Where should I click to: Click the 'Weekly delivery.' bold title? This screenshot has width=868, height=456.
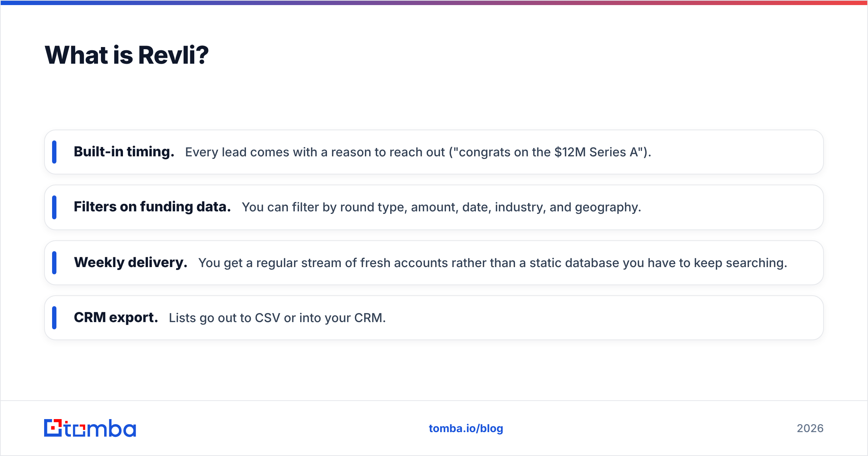click(131, 262)
